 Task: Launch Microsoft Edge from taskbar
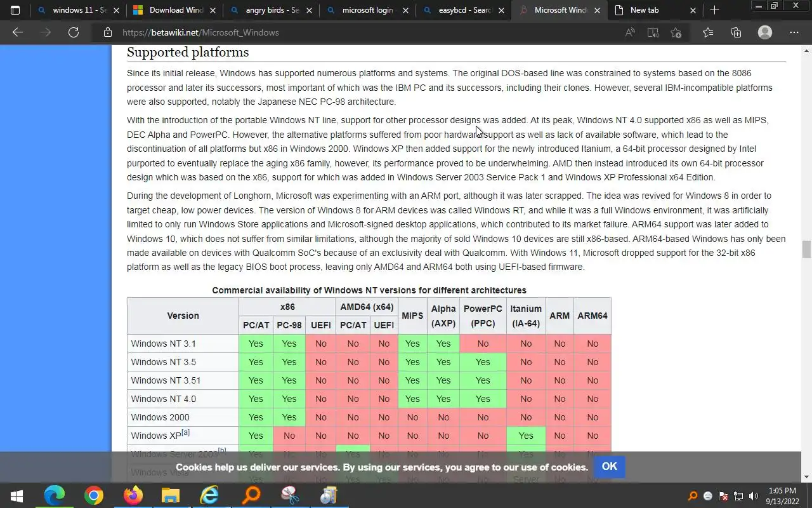tap(55, 495)
